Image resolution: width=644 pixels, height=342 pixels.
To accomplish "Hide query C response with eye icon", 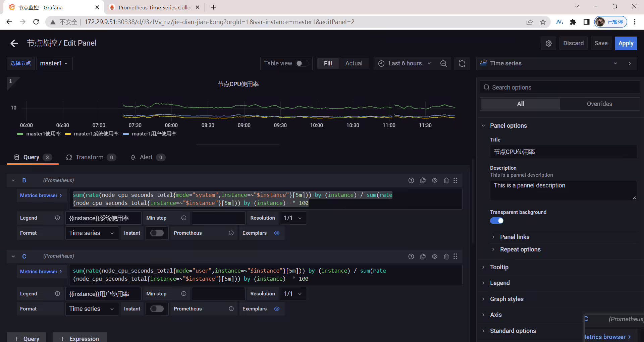I will pyautogui.click(x=435, y=256).
